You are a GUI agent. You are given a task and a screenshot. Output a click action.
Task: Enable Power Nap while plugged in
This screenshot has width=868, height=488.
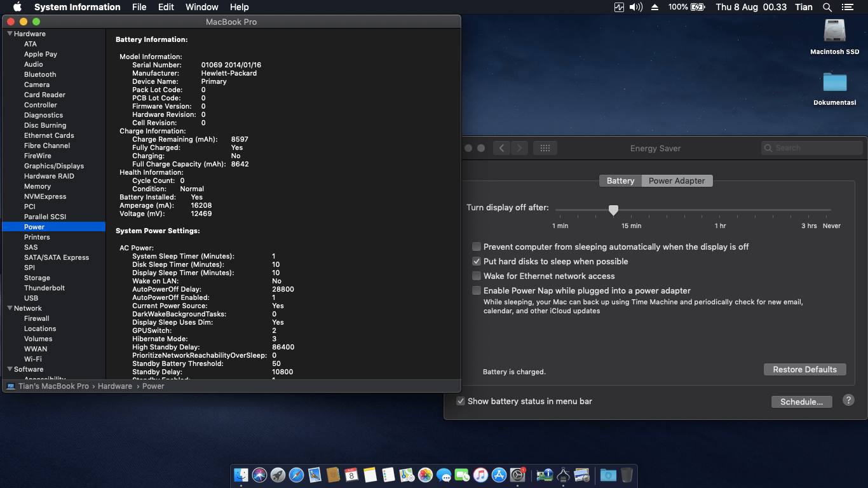click(x=477, y=290)
